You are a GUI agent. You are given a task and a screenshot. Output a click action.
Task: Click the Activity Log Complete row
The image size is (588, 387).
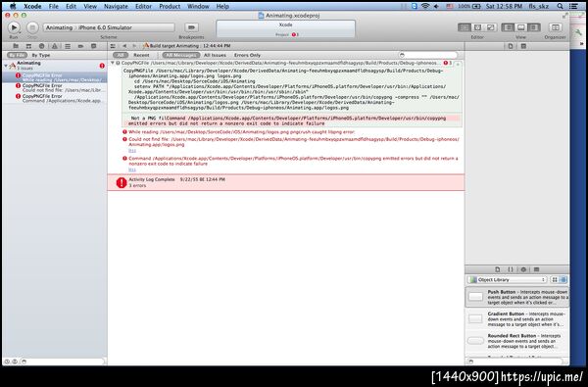[x=286, y=182]
